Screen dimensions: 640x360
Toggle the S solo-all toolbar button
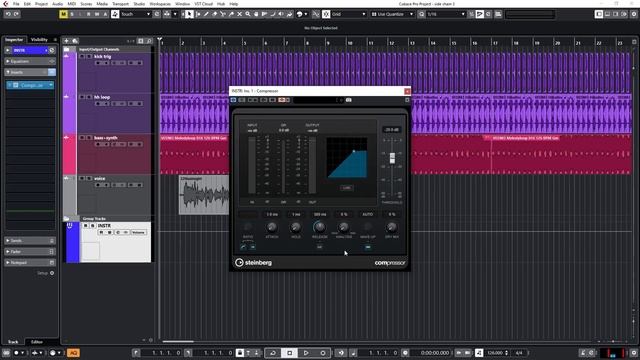point(72,14)
